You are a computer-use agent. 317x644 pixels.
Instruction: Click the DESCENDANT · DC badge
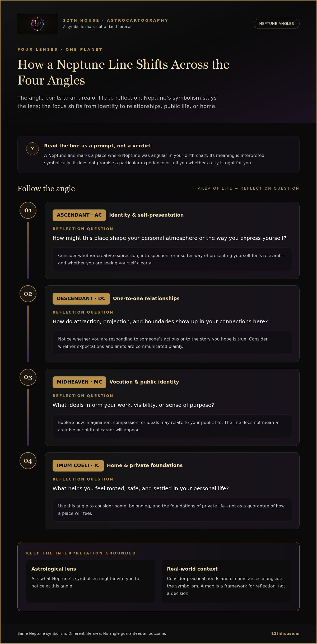pos(81,298)
